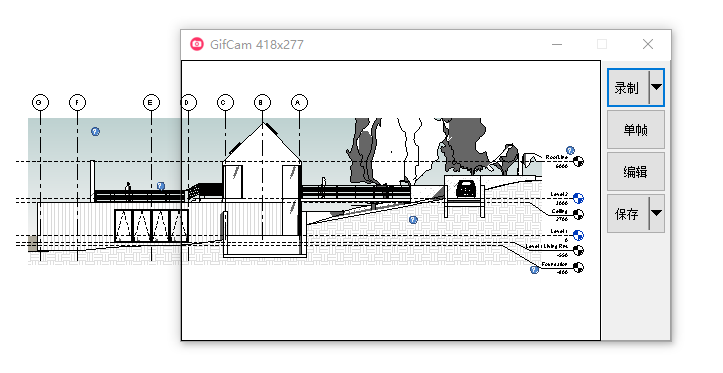Open the 编辑 (Edit) button

click(635, 172)
